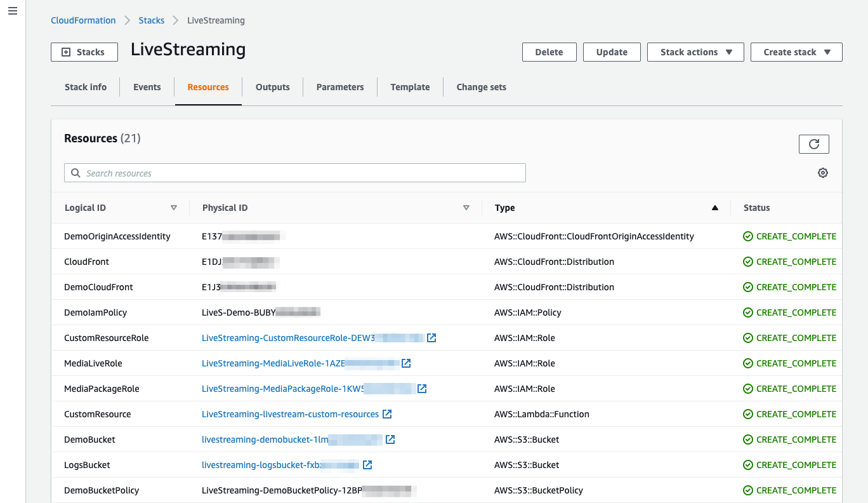
Task: Toggle Type column ascending sort arrow
Action: click(x=715, y=208)
